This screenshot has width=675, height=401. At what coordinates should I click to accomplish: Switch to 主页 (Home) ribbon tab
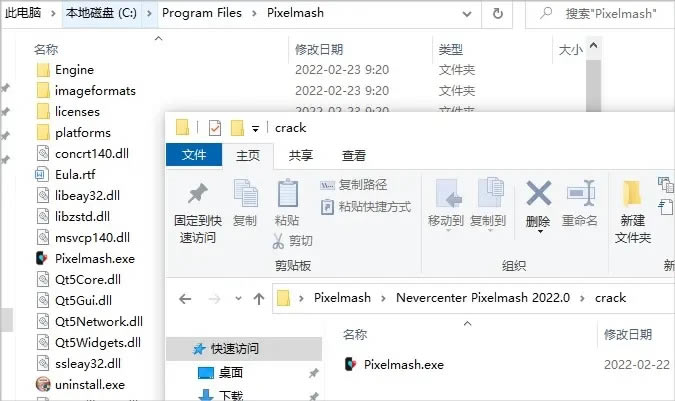tap(248, 155)
